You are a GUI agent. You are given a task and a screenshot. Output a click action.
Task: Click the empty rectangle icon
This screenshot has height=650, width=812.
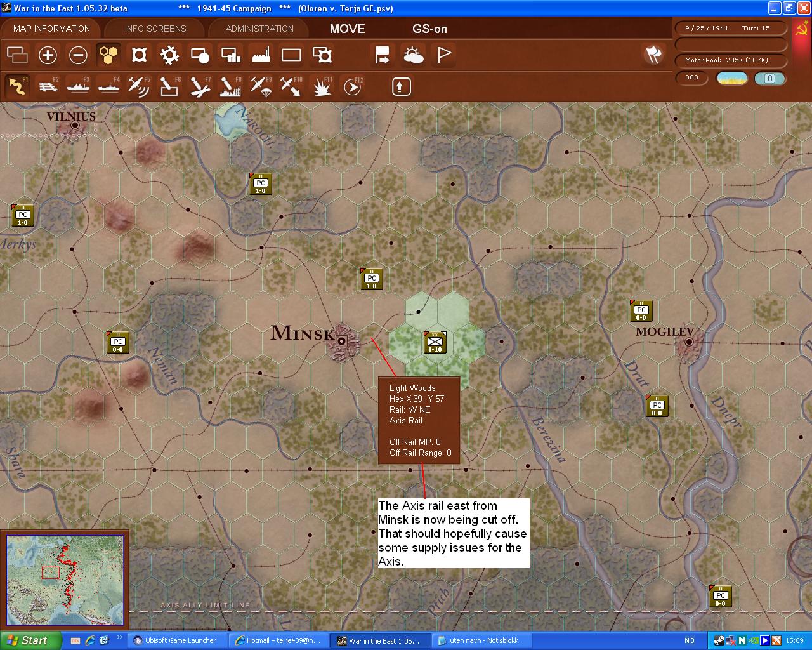click(291, 55)
